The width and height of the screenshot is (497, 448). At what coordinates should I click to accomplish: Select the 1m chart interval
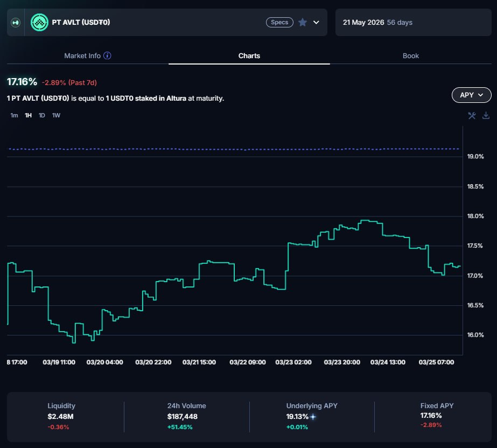(14, 115)
